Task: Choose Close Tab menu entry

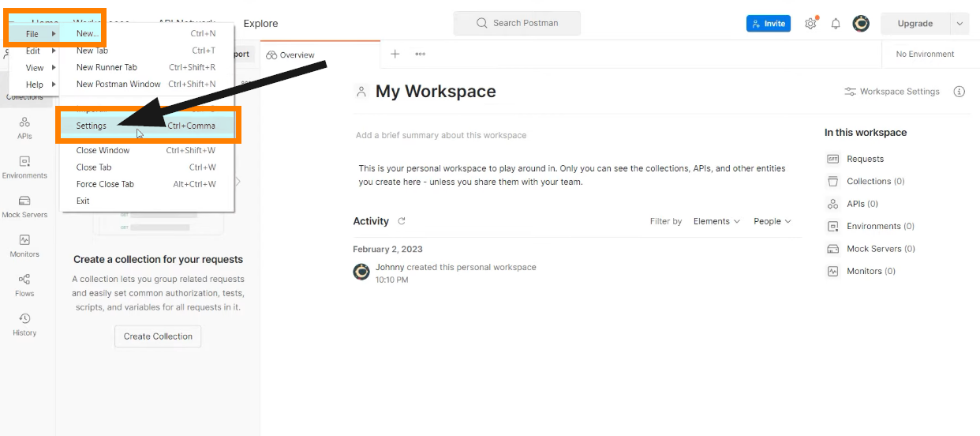Action: (x=148, y=167)
